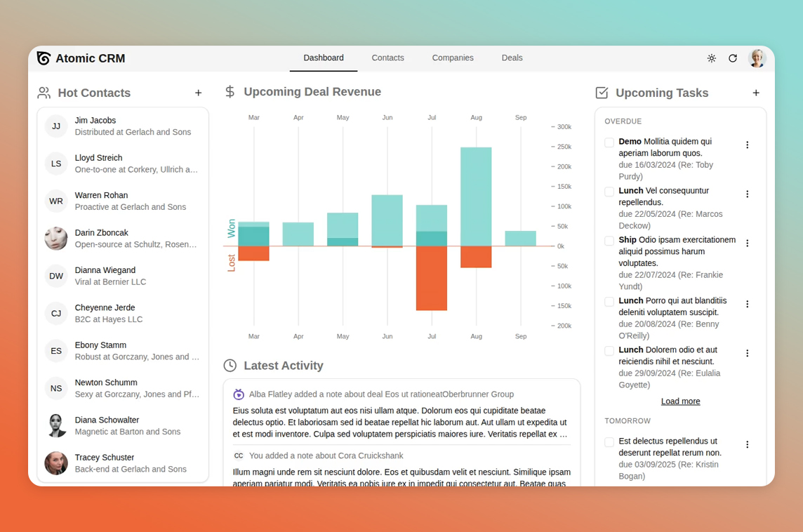Toggle the light/dark theme icon
Viewport: 803px width, 532px height.
(x=711, y=58)
